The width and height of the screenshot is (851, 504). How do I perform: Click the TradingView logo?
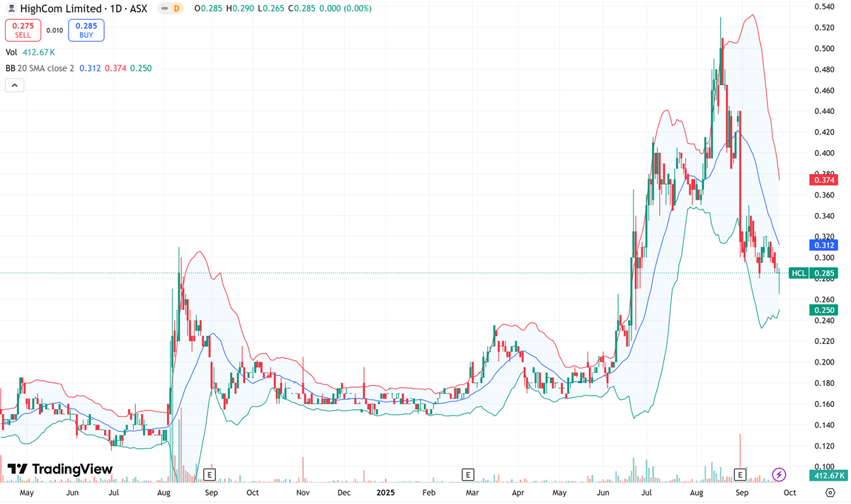pos(60,469)
